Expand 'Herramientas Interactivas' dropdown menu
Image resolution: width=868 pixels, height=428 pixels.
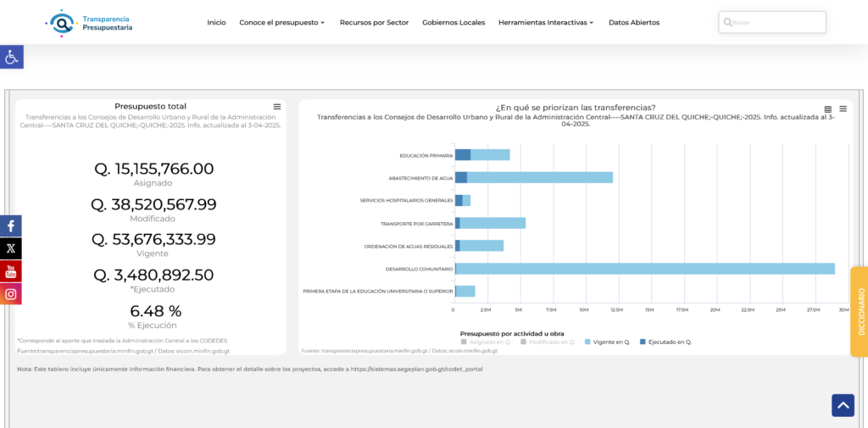tap(546, 23)
